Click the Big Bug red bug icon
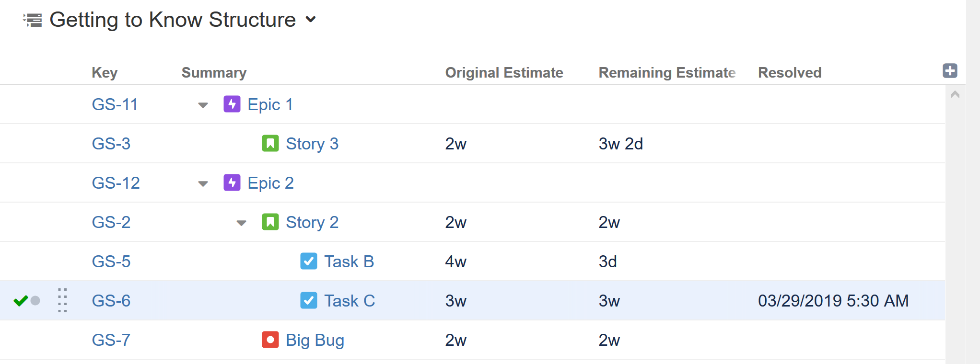Screen dimensions: 980x364 pyautogui.click(x=270, y=340)
